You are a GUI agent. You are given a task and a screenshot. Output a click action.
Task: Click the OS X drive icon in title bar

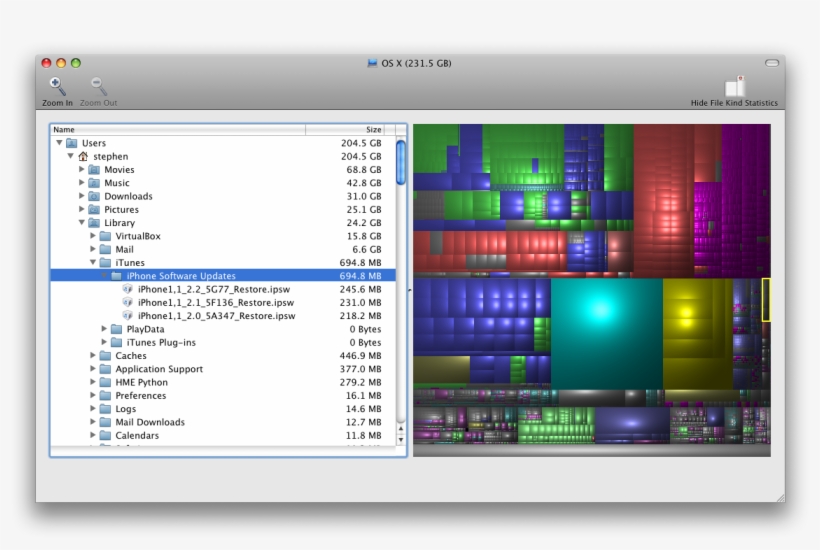click(x=372, y=63)
